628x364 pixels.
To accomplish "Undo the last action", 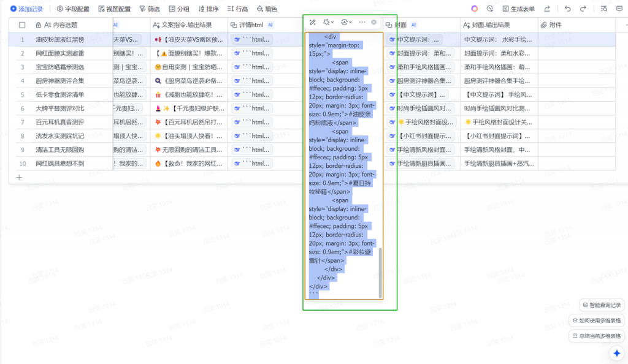I will pyautogui.click(x=567, y=9).
